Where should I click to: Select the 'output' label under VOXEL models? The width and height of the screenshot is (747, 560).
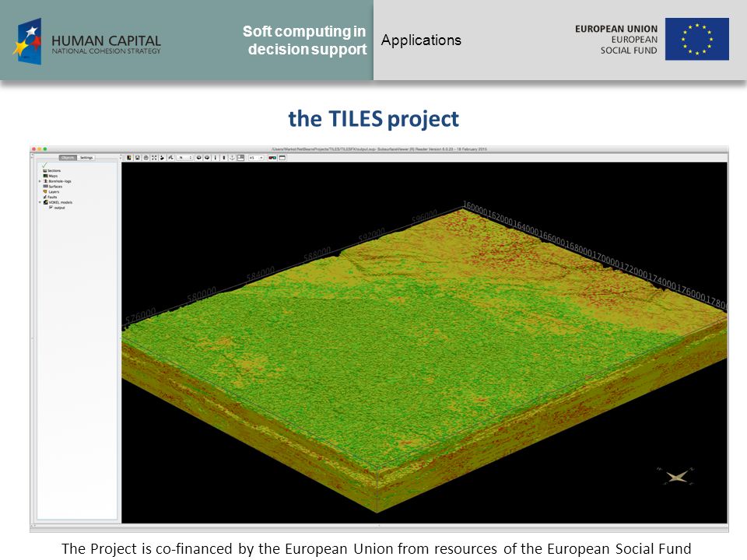tap(60, 208)
